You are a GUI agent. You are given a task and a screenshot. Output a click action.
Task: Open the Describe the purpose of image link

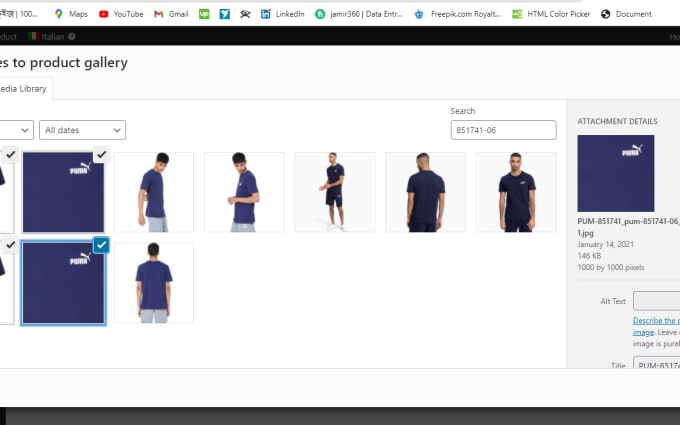[x=656, y=326]
